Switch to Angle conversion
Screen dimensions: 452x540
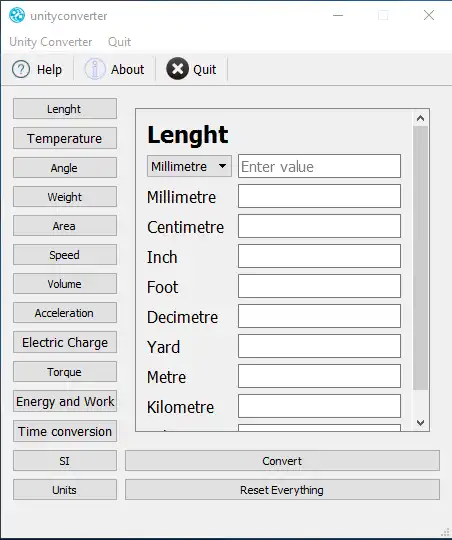pos(65,168)
